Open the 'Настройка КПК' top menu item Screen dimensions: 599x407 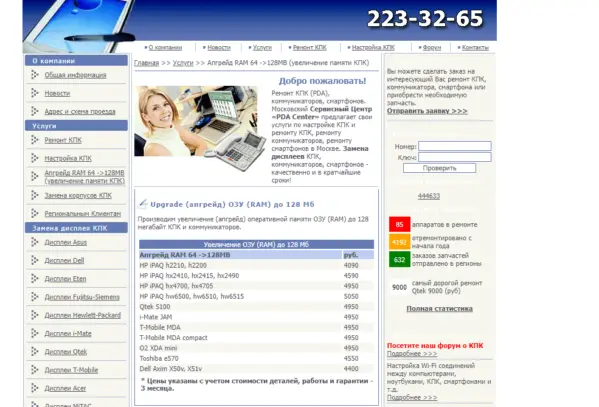click(x=373, y=48)
